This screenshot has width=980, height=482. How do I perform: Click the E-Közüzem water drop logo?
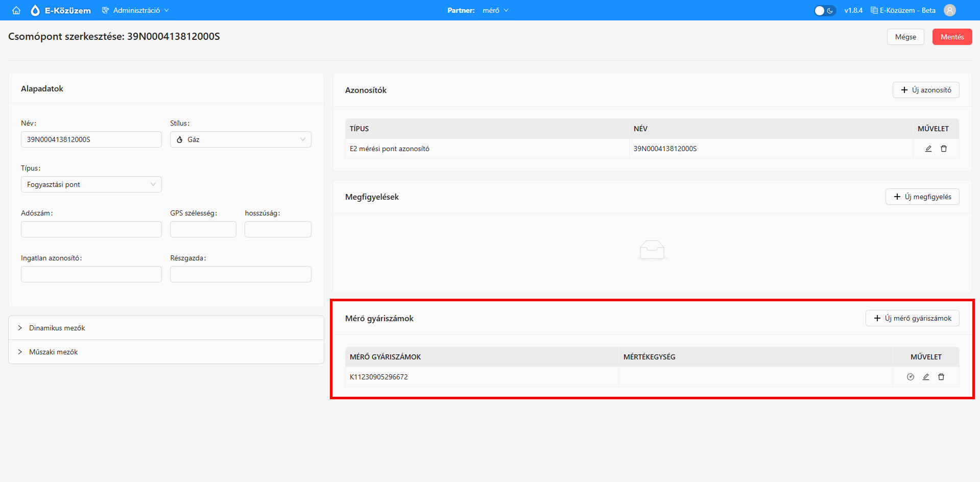[x=35, y=10]
